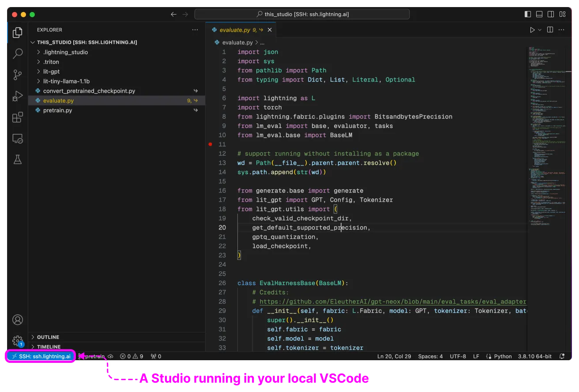The width and height of the screenshot is (579, 392).
Task: Open the Extensions view
Action: [18, 117]
